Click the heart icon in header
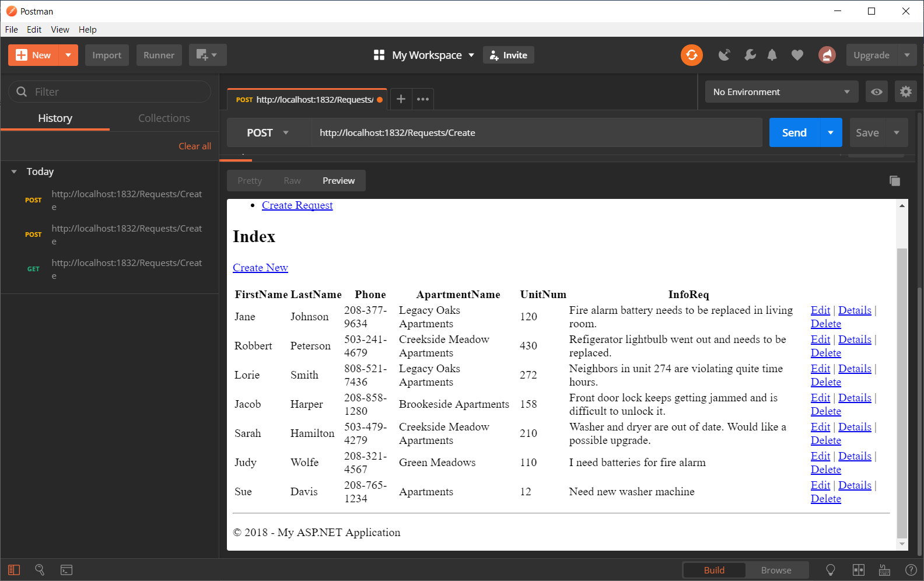 [797, 55]
